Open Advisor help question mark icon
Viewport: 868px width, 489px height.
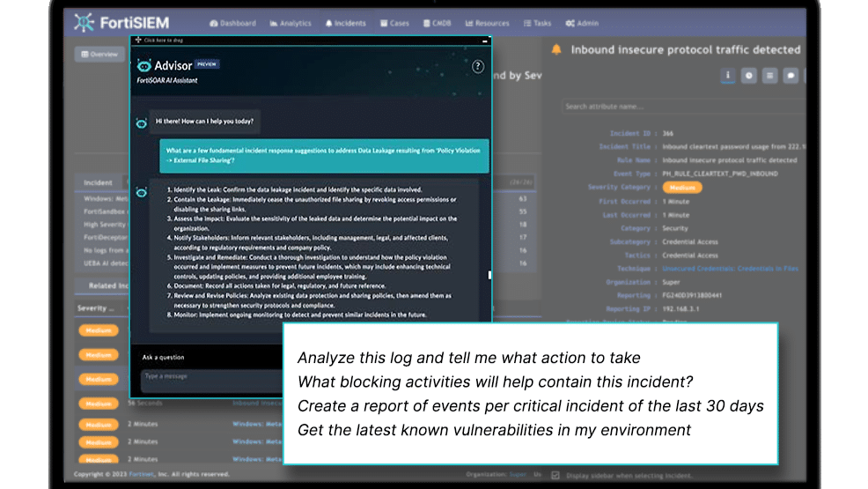click(x=478, y=67)
